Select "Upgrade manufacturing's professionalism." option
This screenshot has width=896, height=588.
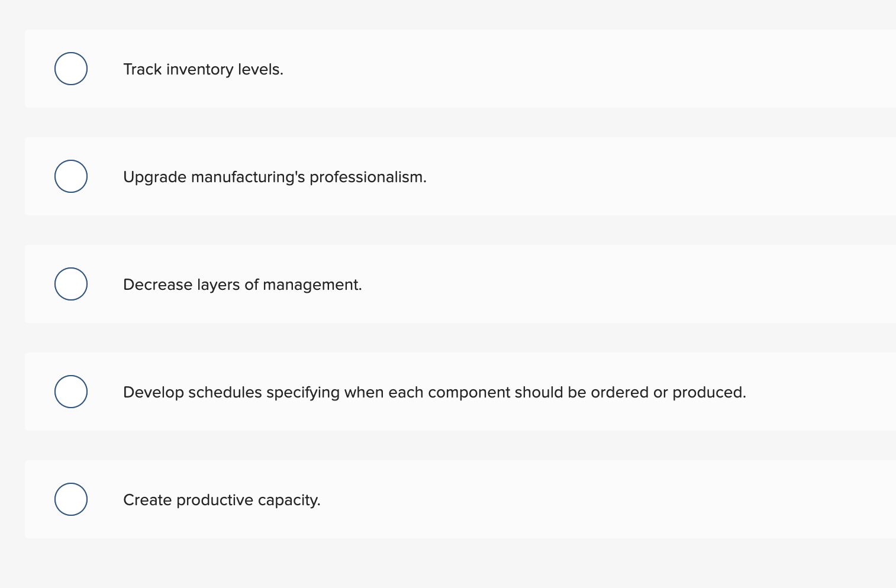pos(70,176)
